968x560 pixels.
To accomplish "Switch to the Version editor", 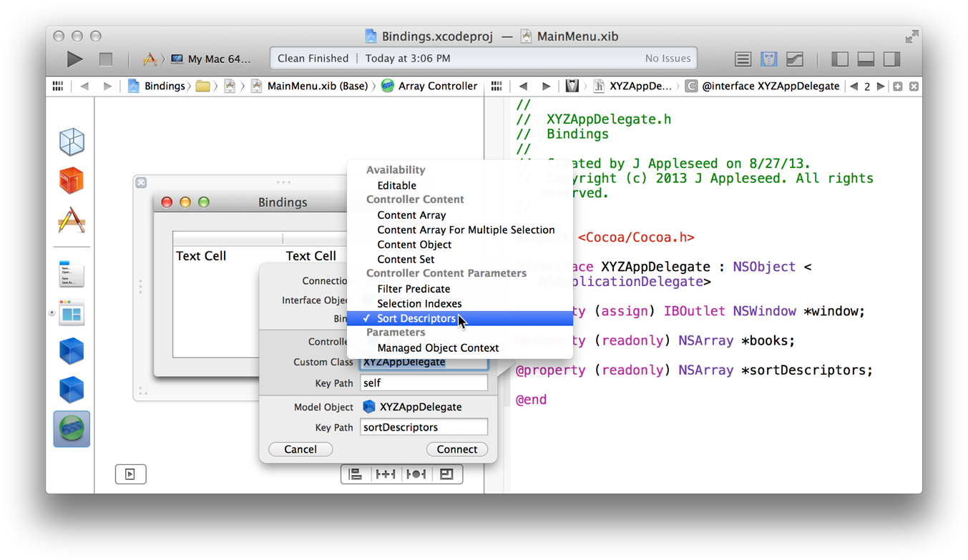I will click(x=795, y=59).
